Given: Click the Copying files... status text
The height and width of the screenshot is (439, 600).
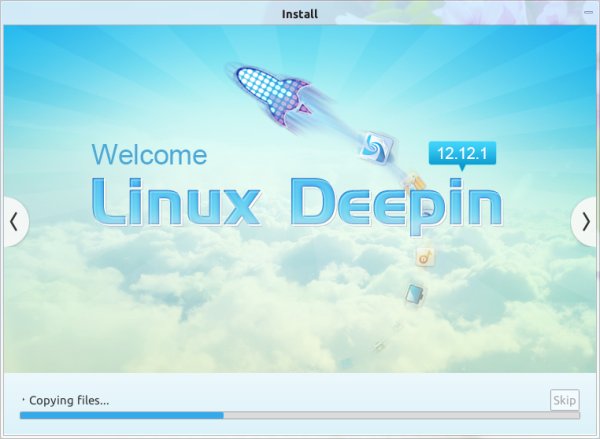Looking at the screenshot, I should coord(69,400).
